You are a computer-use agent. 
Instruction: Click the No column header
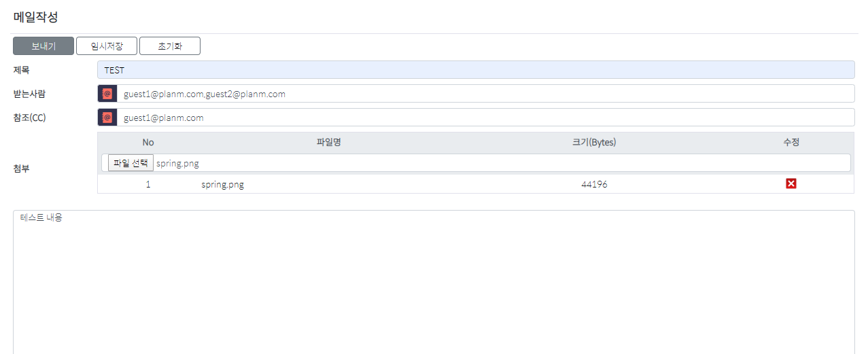coord(148,142)
